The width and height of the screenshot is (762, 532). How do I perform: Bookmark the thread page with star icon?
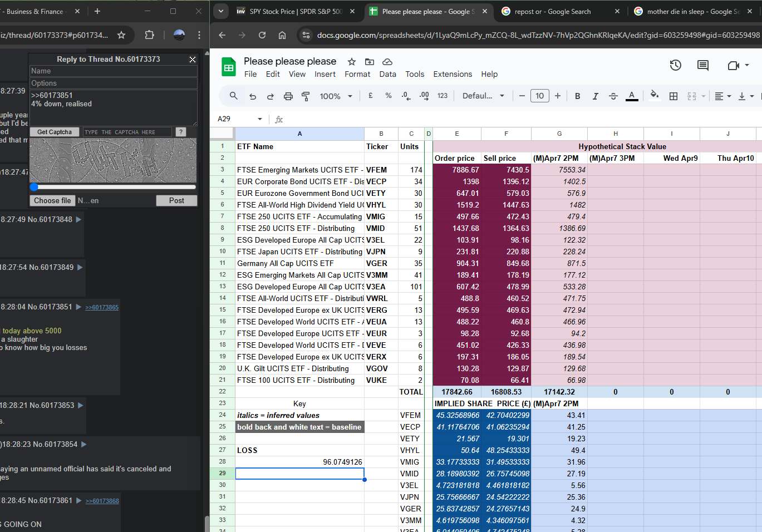click(x=121, y=35)
